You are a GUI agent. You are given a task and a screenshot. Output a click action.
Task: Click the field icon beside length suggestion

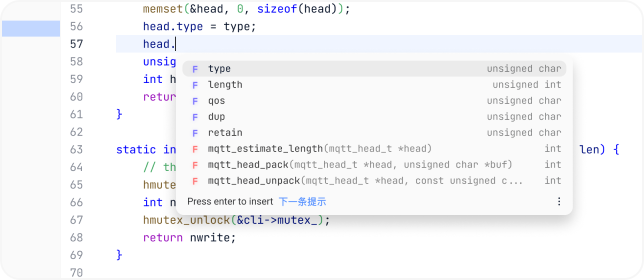pyautogui.click(x=195, y=85)
